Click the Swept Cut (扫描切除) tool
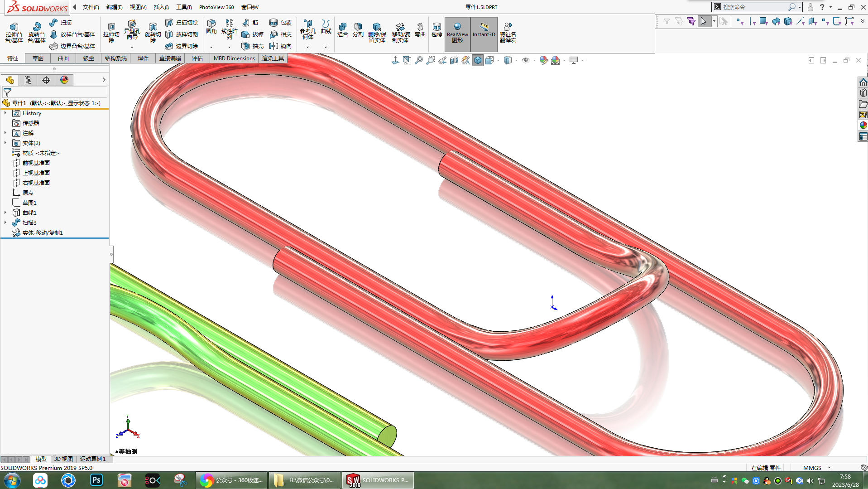Screen dimensions: 868x489 [181, 22]
